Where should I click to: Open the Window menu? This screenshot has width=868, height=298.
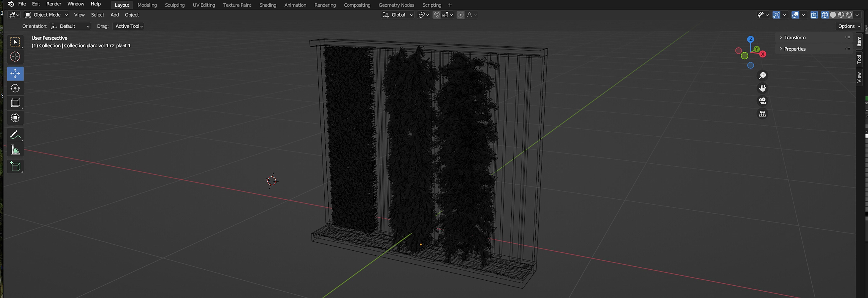tap(75, 4)
